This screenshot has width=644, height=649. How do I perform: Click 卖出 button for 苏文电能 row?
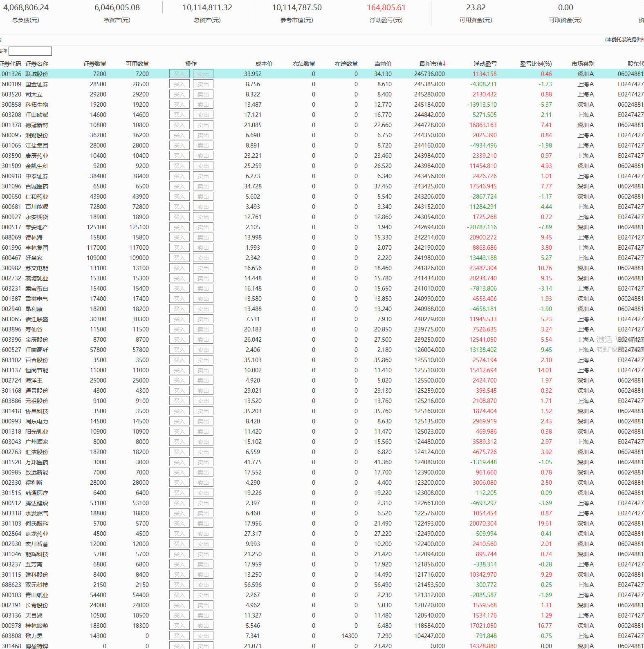(203, 268)
